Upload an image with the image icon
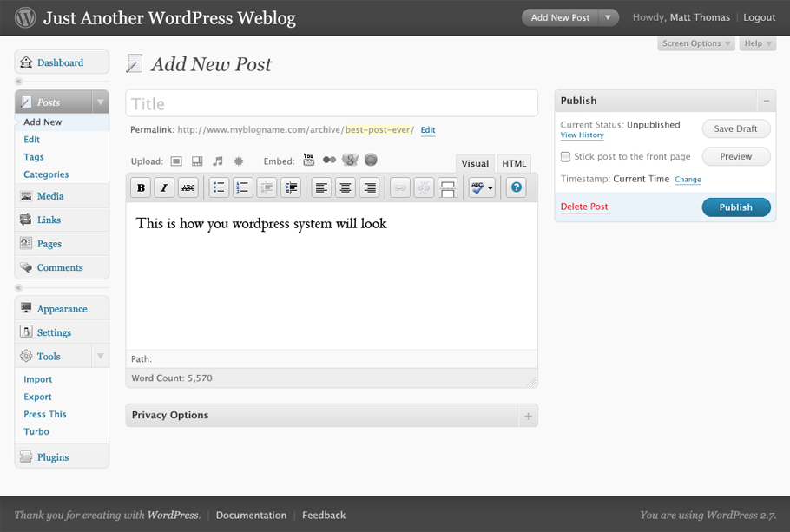Image resolution: width=790 pixels, height=532 pixels. pyautogui.click(x=176, y=161)
